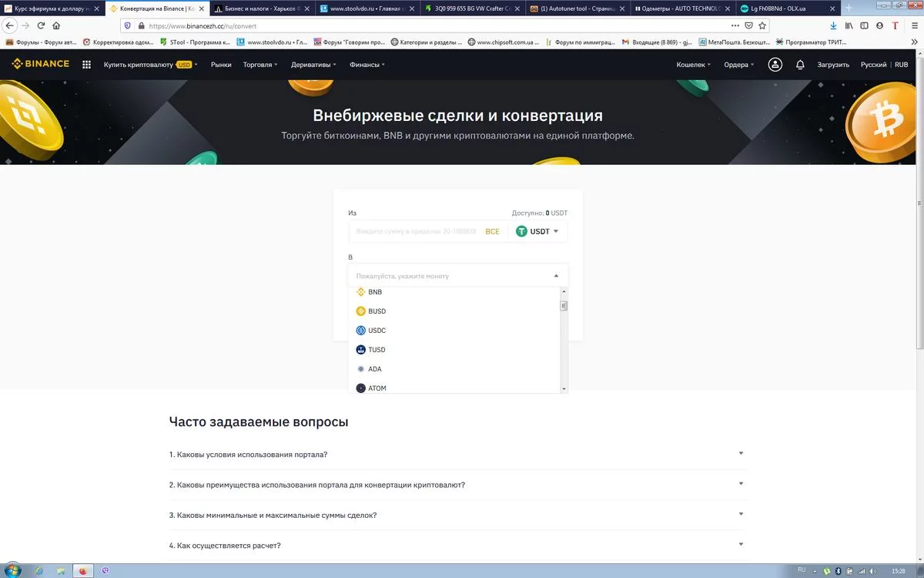
Task: Expand the Финансы menu
Action: [367, 65]
